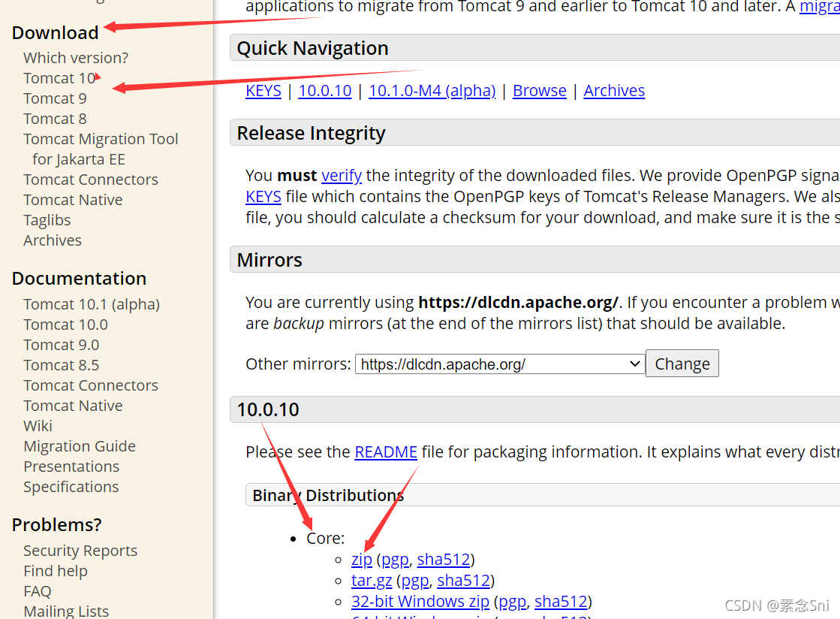Image resolution: width=840 pixels, height=619 pixels.
Task: Open Archives in the sidebar
Action: click(x=53, y=240)
